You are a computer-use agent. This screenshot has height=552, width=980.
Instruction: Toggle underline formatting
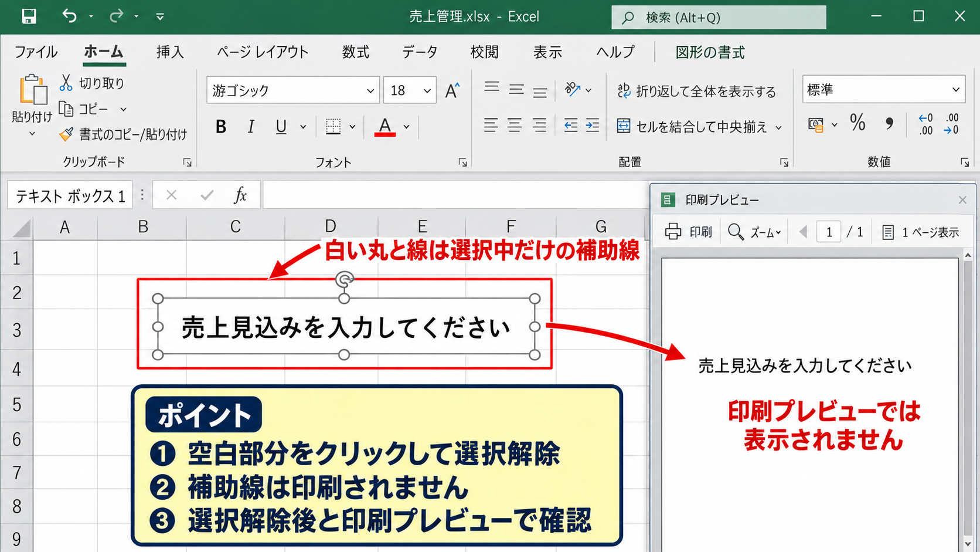click(281, 126)
